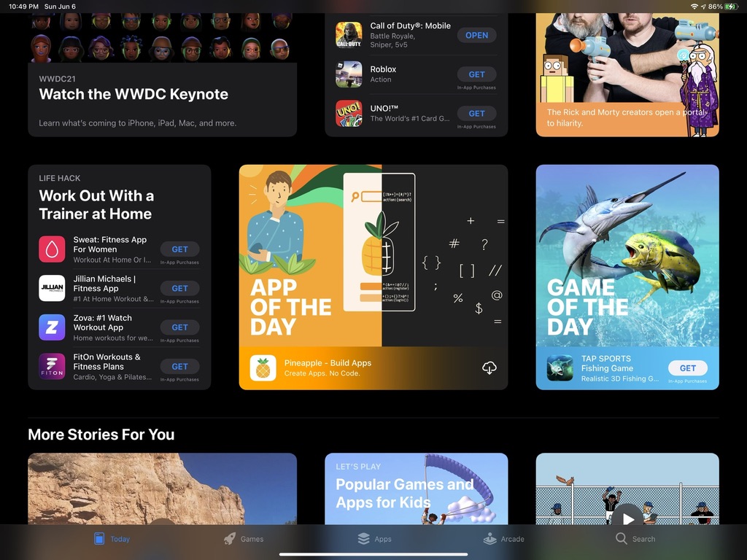This screenshot has height=560, width=747.
Task: Open the Rick and Morty creators story card
Action: (627, 75)
